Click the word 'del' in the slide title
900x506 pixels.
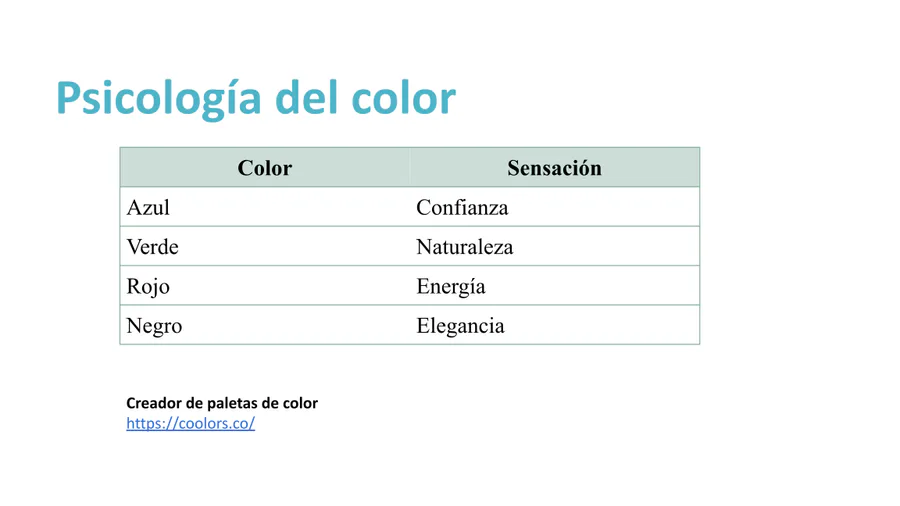[306, 98]
